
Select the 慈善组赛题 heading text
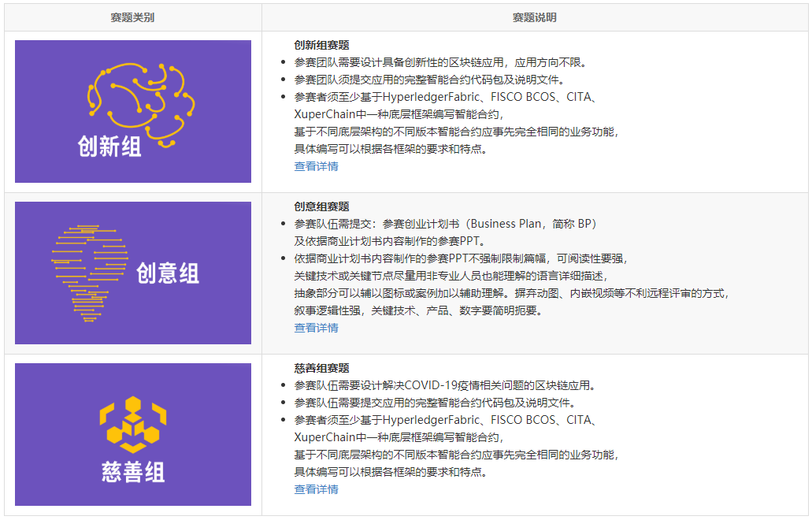click(321, 368)
